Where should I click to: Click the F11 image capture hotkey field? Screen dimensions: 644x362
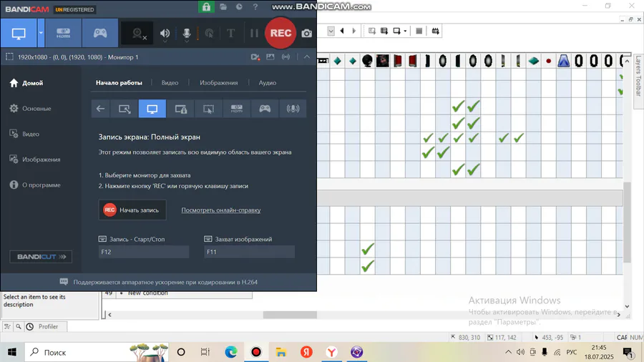(x=249, y=252)
